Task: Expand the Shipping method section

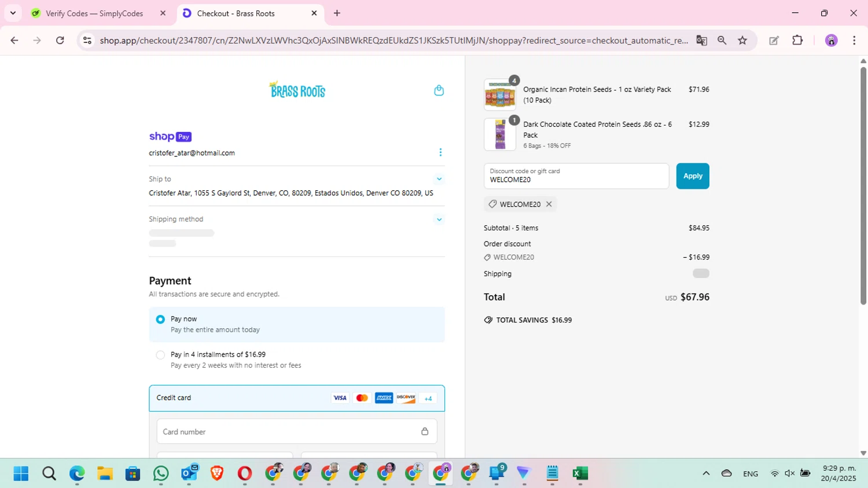Action: coord(439,219)
